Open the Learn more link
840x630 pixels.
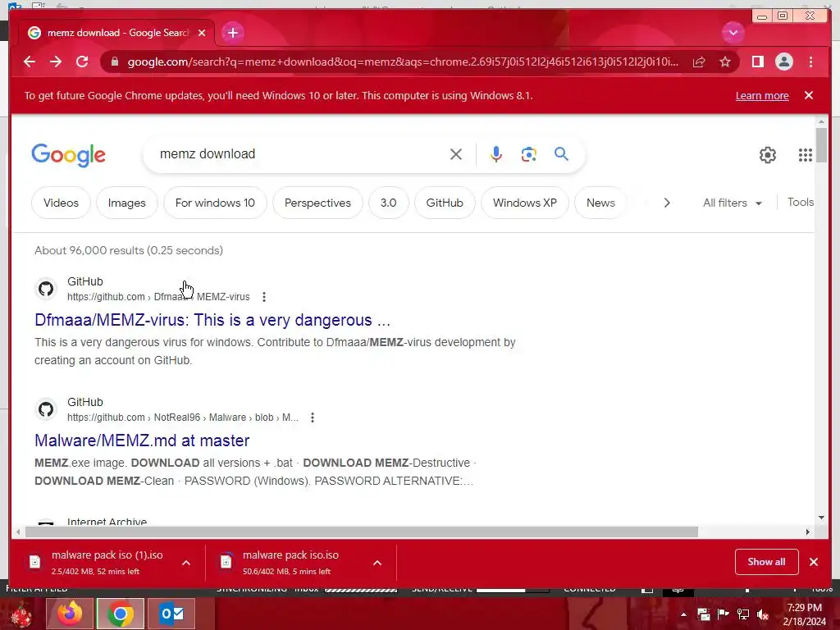click(x=762, y=96)
